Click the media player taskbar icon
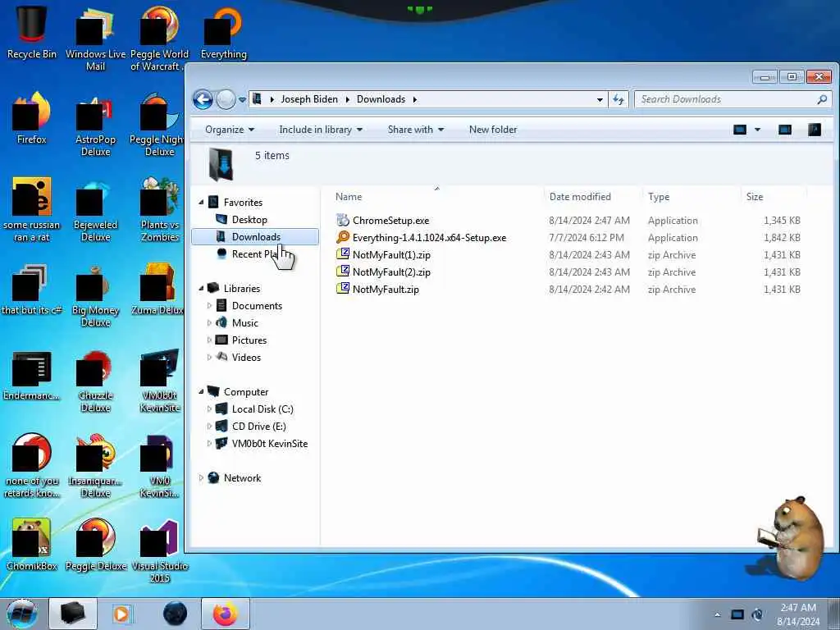840x630 pixels. (x=121, y=614)
